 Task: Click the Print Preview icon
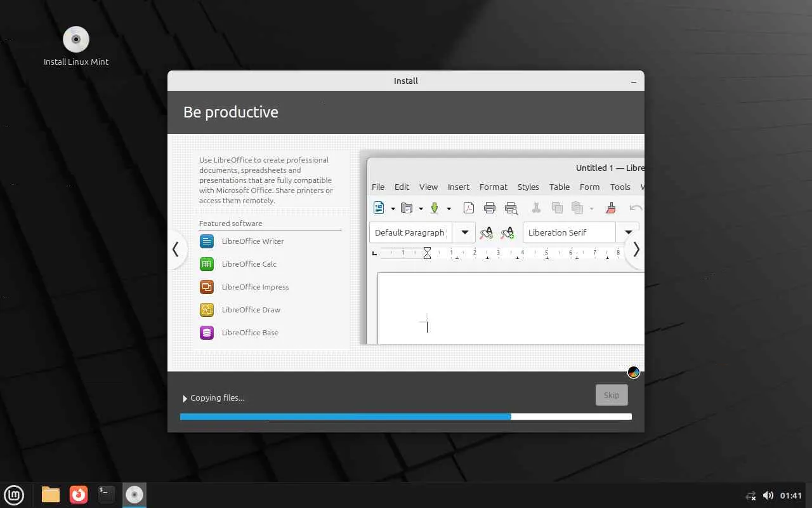coord(511,208)
